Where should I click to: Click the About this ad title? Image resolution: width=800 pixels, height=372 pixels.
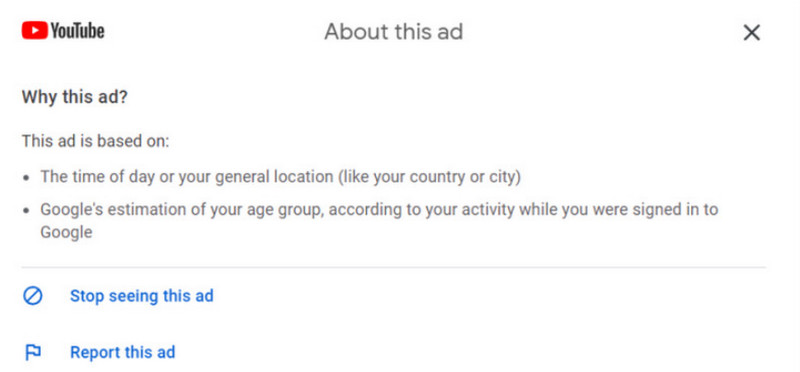tap(393, 32)
